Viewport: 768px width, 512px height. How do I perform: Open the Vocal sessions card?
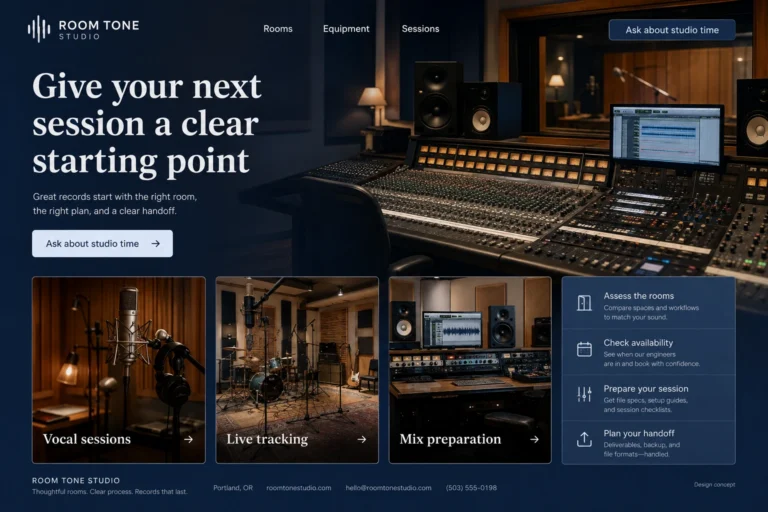(x=119, y=370)
